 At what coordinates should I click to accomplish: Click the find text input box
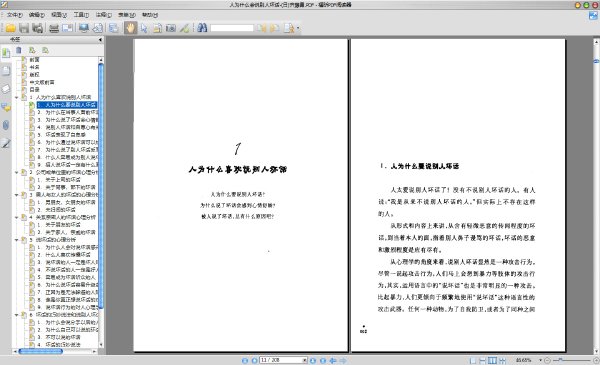(232, 28)
